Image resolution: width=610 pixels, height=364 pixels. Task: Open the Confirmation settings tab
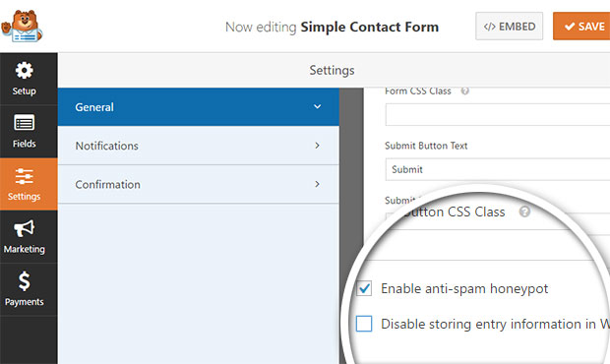(x=199, y=184)
